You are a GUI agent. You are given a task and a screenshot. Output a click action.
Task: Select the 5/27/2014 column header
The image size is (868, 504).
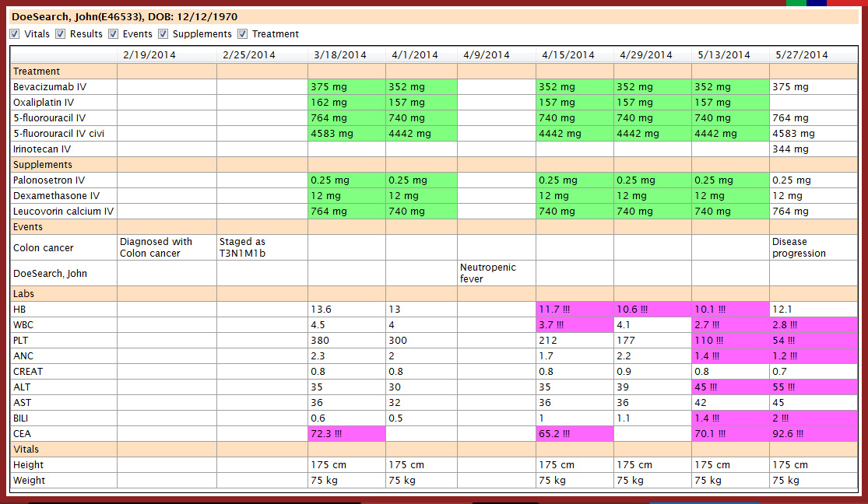(x=814, y=54)
